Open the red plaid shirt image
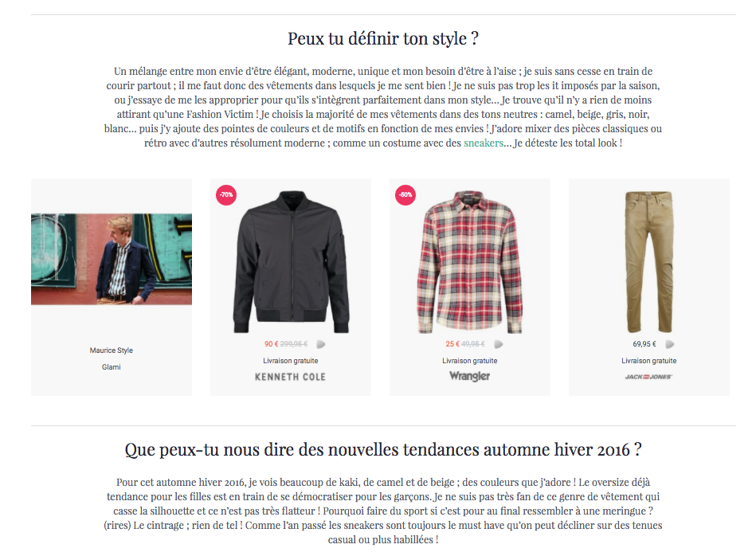Viewport: 756px width, 556px height. pos(469,261)
